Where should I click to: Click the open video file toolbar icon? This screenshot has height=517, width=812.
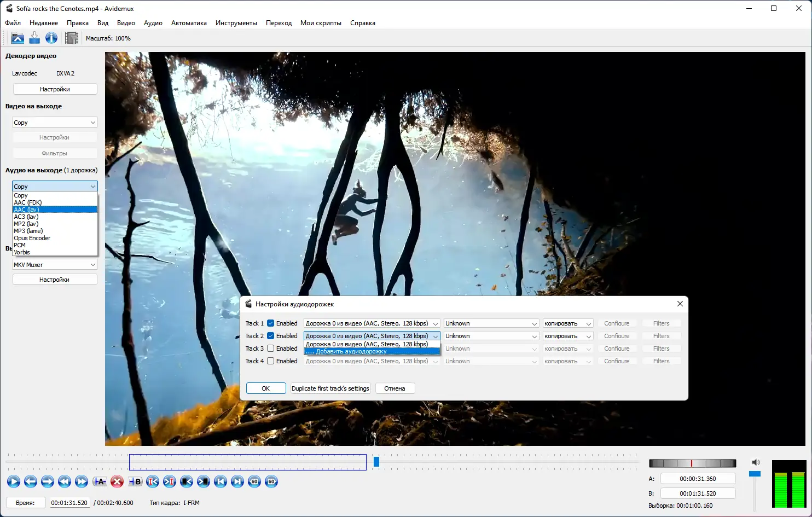pos(18,38)
